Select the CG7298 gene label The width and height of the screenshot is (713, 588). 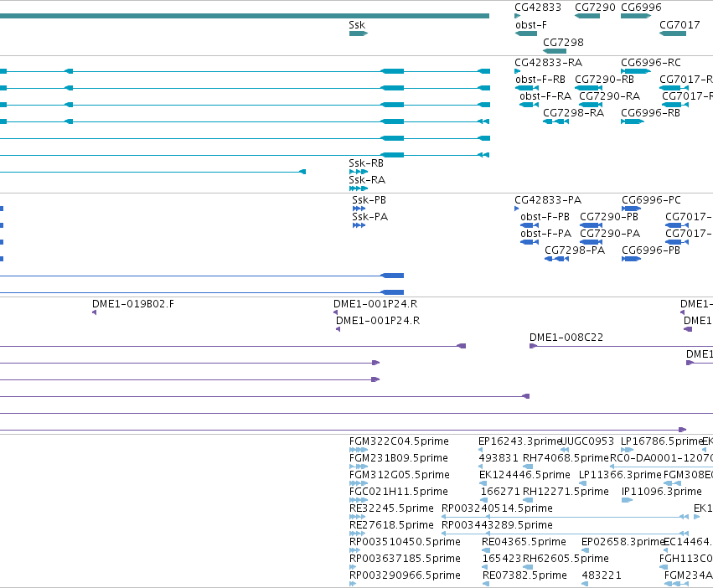click(563, 42)
